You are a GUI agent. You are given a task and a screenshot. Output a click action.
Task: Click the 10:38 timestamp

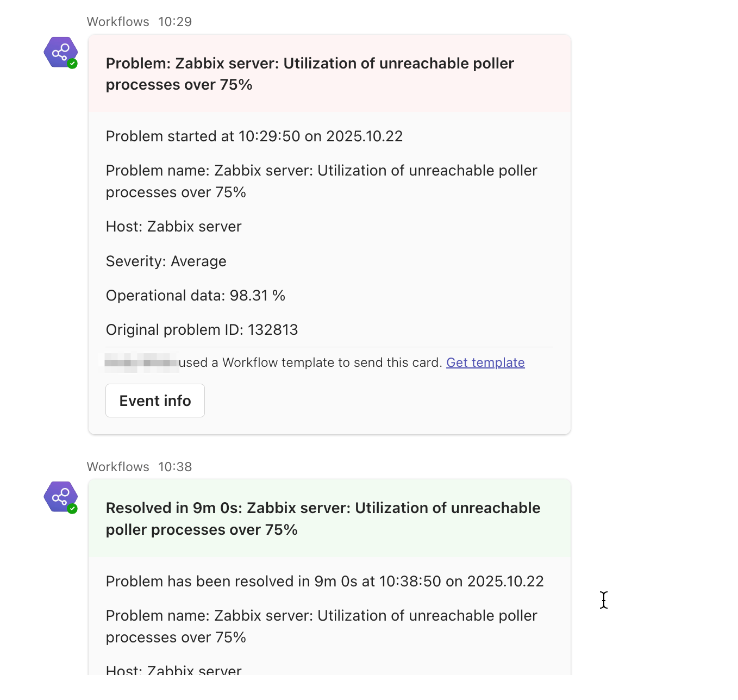[174, 466]
